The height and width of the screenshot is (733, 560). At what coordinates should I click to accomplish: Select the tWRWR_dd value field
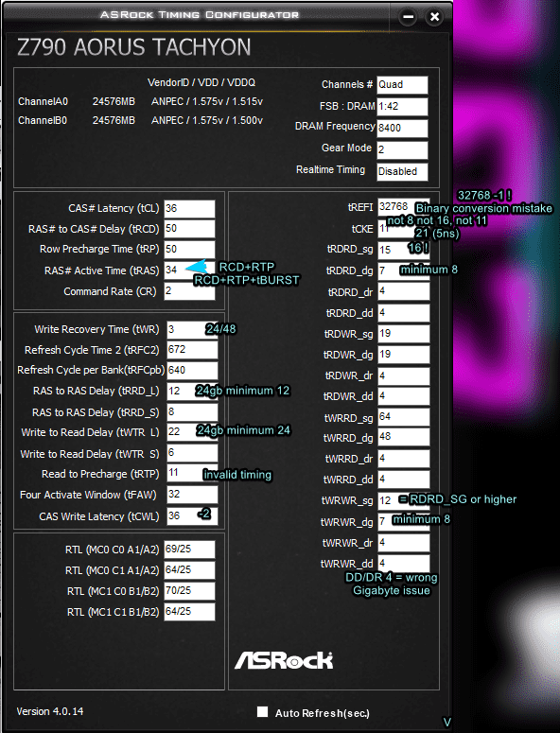(403, 564)
